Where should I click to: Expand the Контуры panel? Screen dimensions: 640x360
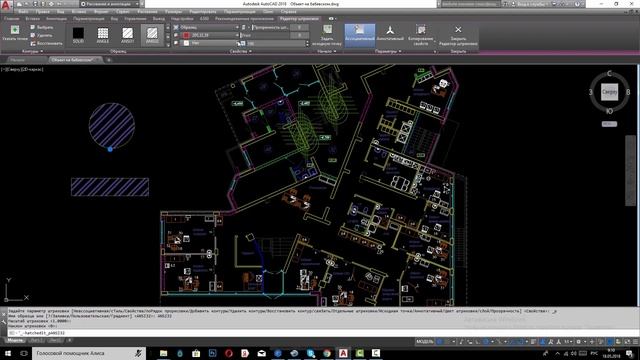pyautogui.click(x=32, y=51)
